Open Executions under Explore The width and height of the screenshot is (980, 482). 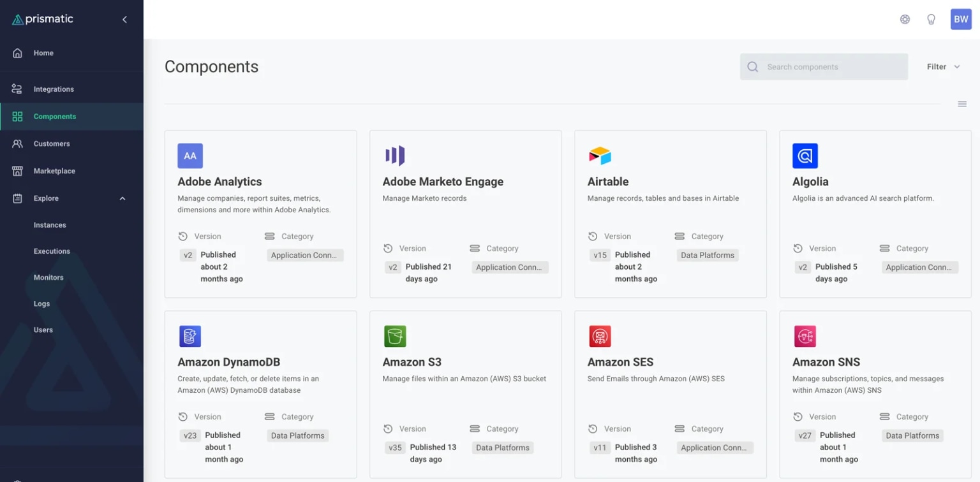coord(52,251)
